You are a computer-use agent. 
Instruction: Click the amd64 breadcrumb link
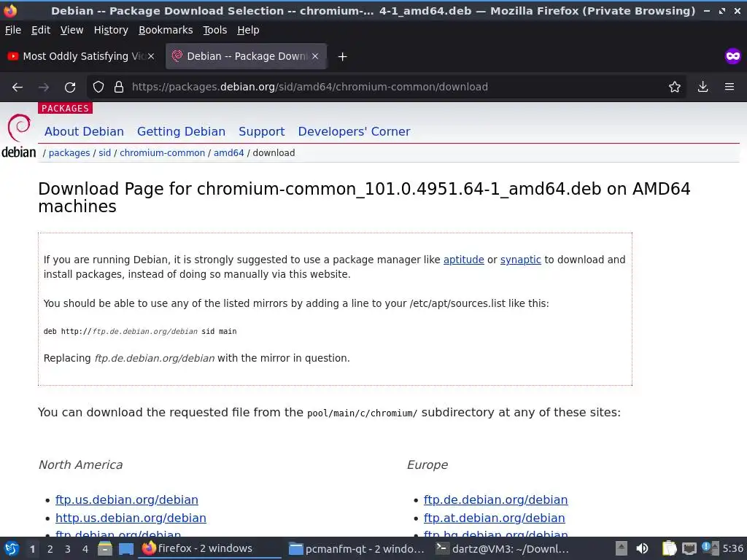pos(228,153)
